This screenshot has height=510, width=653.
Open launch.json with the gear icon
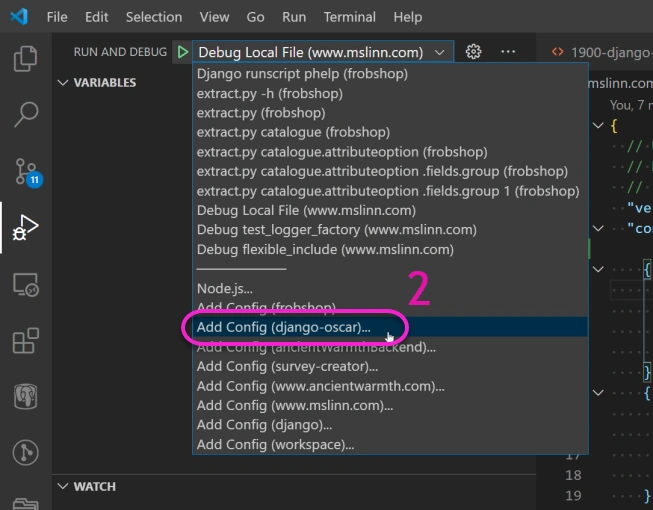(474, 52)
